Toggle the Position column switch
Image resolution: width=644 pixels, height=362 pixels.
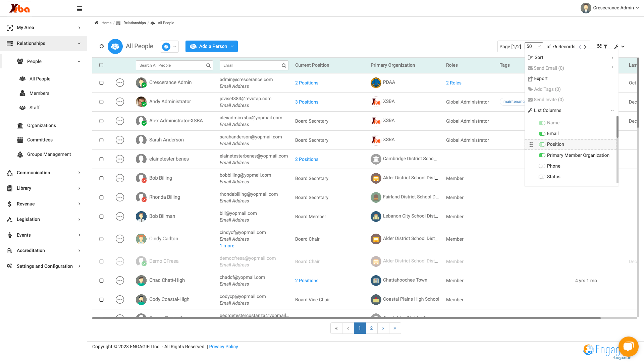tap(542, 144)
